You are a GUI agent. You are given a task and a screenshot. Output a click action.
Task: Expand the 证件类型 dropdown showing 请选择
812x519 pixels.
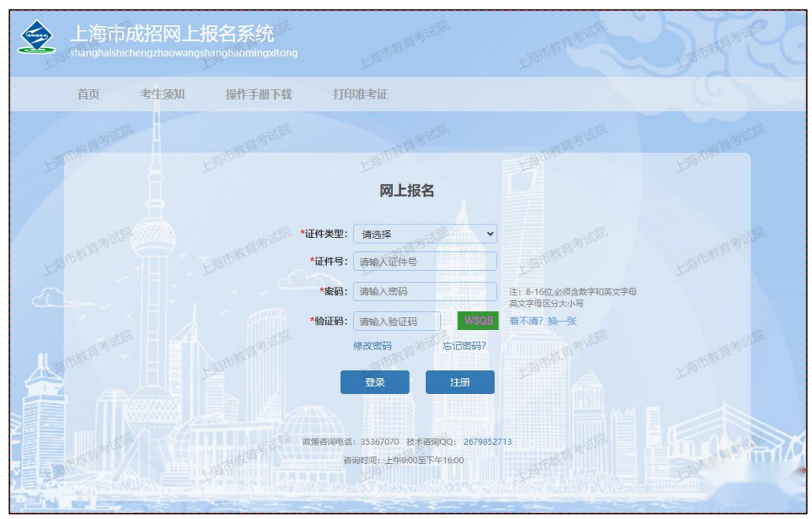[x=425, y=234]
